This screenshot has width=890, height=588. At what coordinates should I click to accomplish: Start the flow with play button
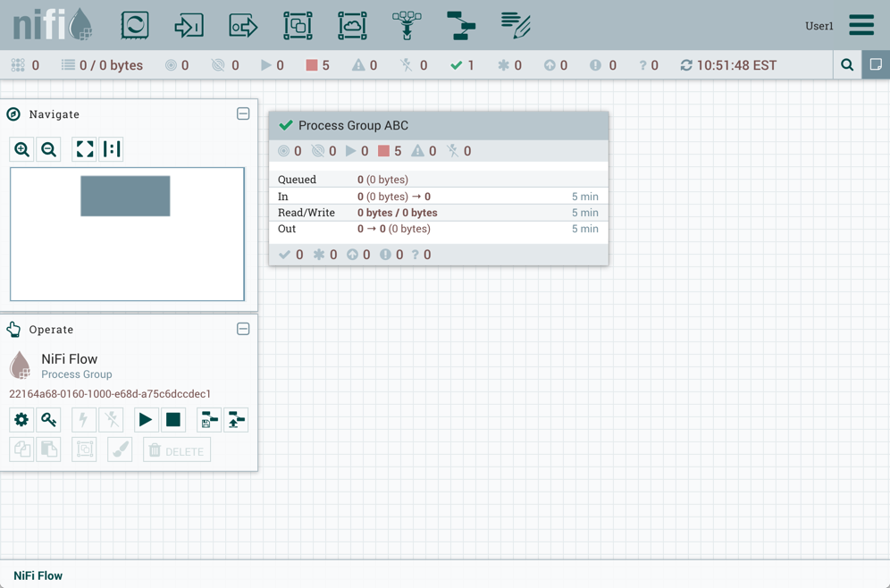tap(145, 420)
